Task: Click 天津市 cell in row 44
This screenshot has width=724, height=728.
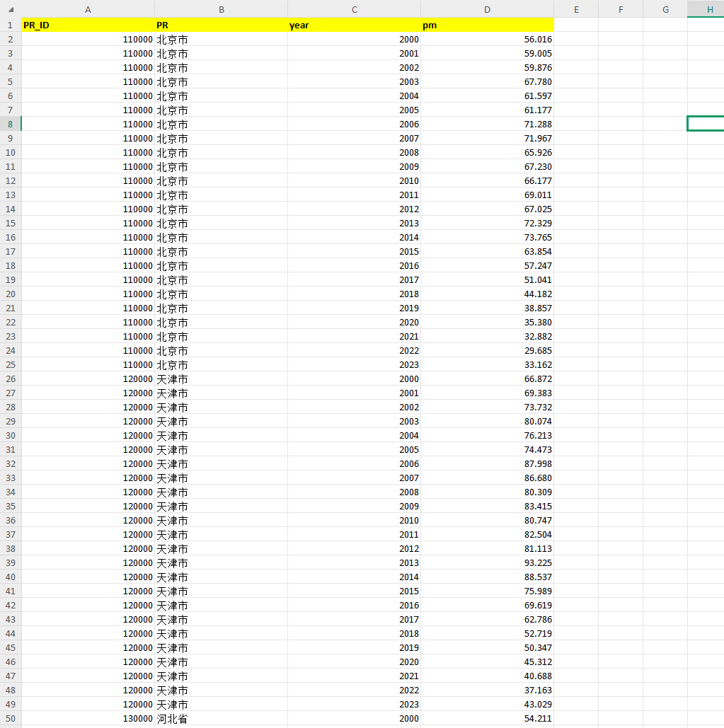Action: click(x=221, y=634)
